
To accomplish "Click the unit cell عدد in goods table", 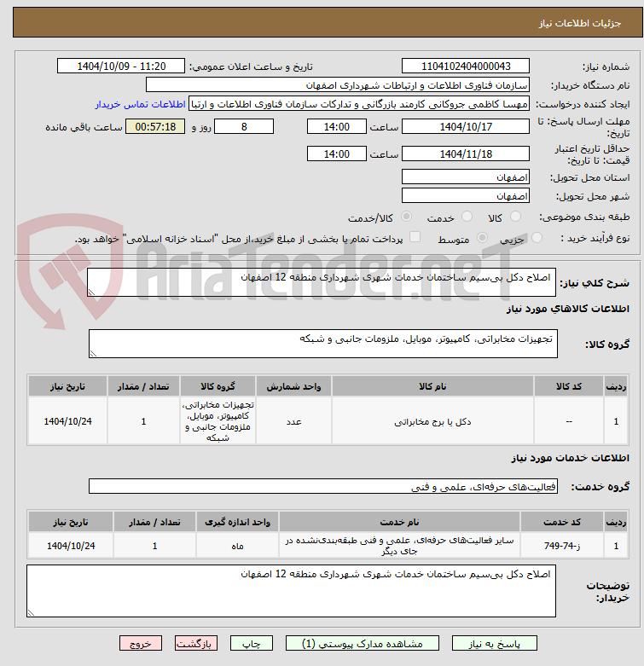I will tap(293, 421).
